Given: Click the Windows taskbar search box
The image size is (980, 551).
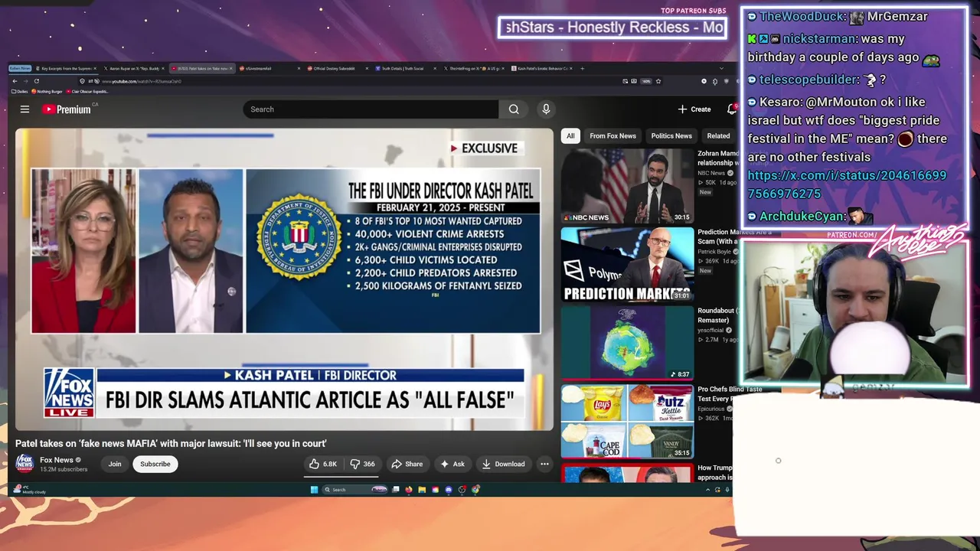Looking at the screenshot, I should coord(354,490).
